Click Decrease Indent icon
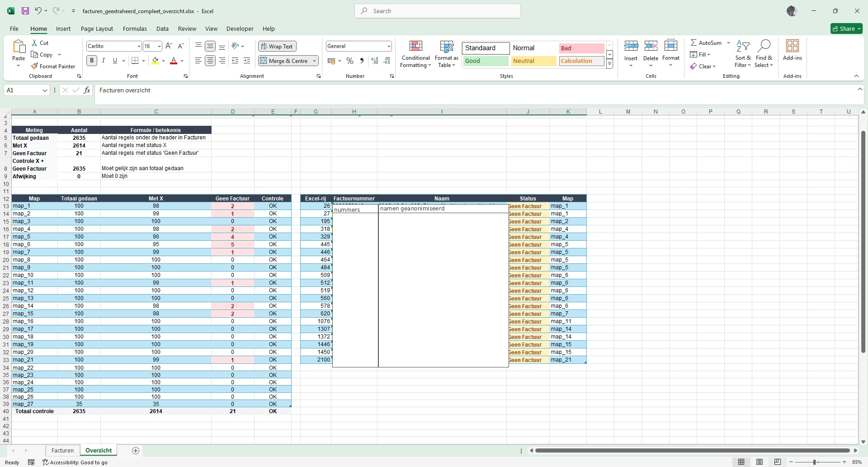The image size is (868, 467). point(235,61)
